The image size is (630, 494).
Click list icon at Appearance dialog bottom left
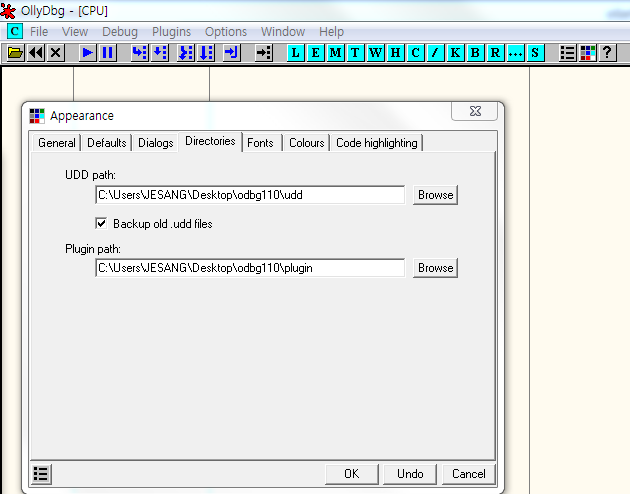[x=41, y=474]
